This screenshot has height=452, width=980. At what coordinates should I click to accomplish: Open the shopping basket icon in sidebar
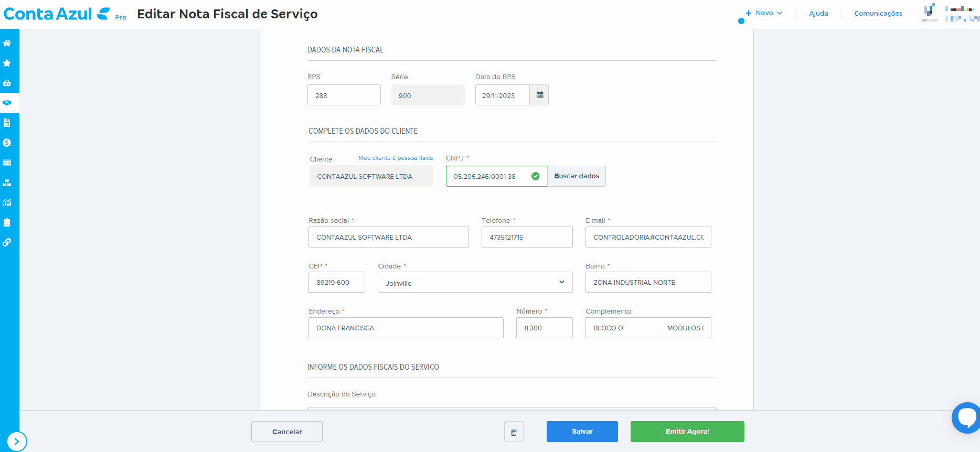[x=7, y=83]
